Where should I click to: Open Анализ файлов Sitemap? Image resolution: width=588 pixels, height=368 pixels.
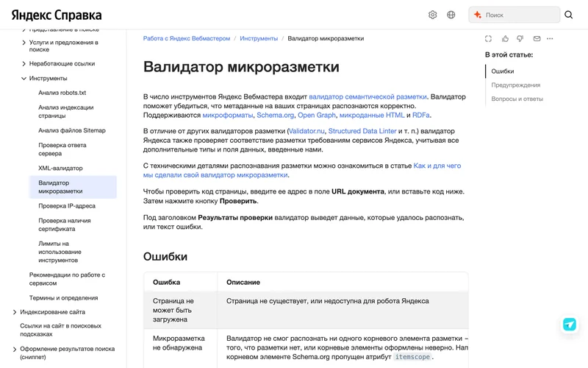click(72, 130)
